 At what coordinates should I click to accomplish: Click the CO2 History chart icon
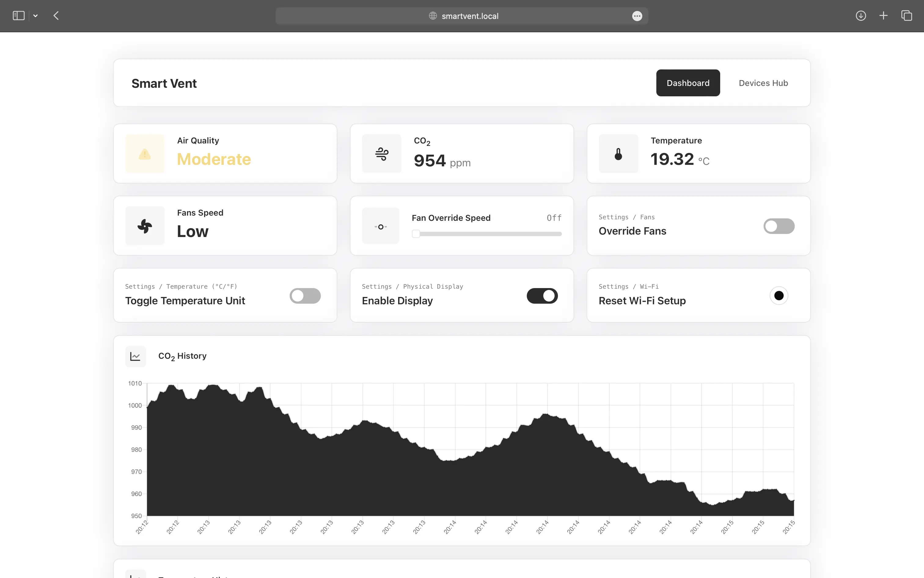click(x=135, y=356)
